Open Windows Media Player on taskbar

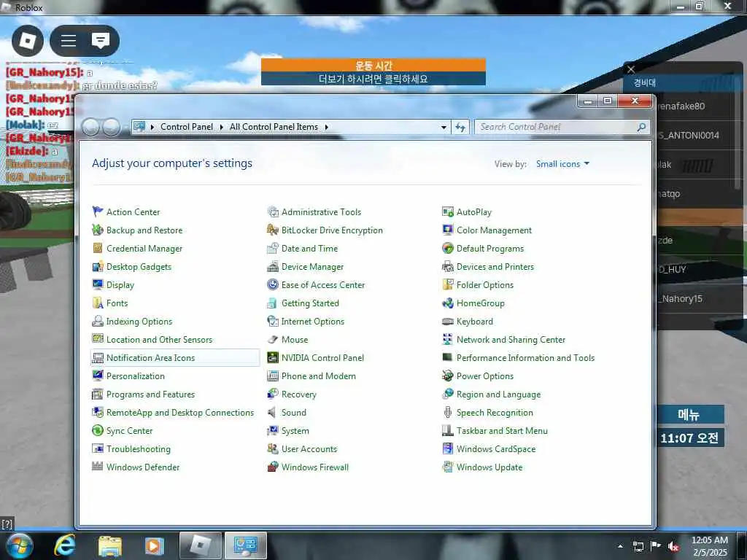154,546
